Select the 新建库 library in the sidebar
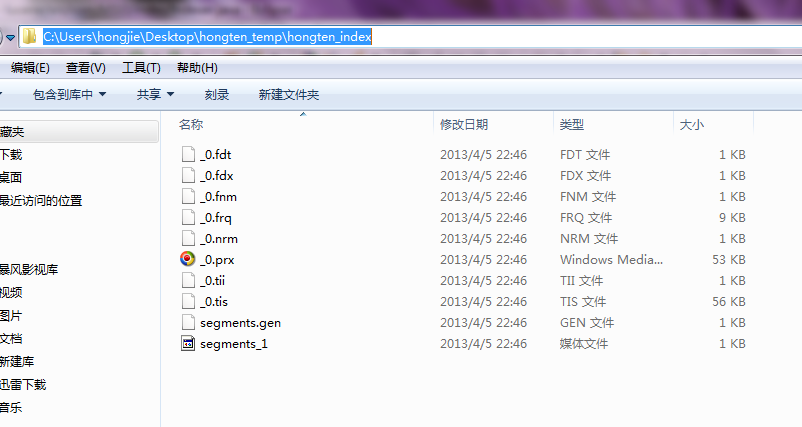 click(17, 362)
